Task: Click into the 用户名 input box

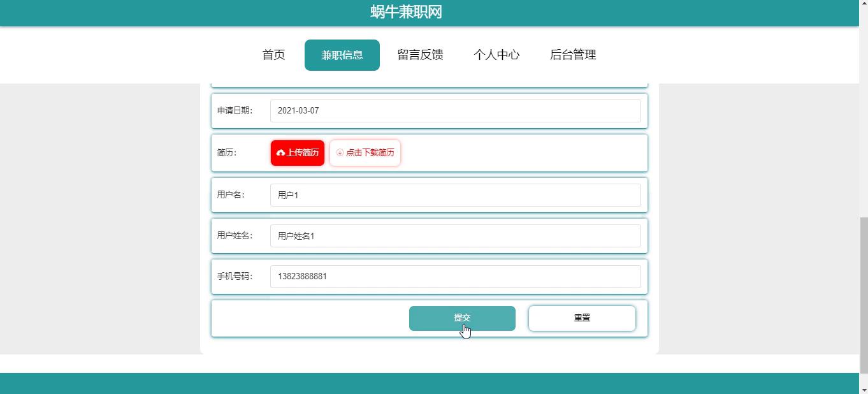Action: pyautogui.click(x=455, y=195)
